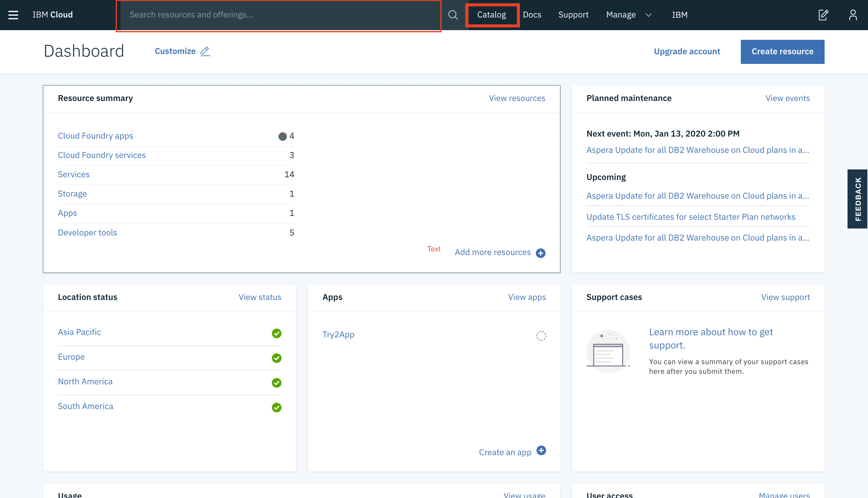The height and width of the screenshot is (498, 868).
Task: Click the support cases illustration
Action: click(608, 351)
